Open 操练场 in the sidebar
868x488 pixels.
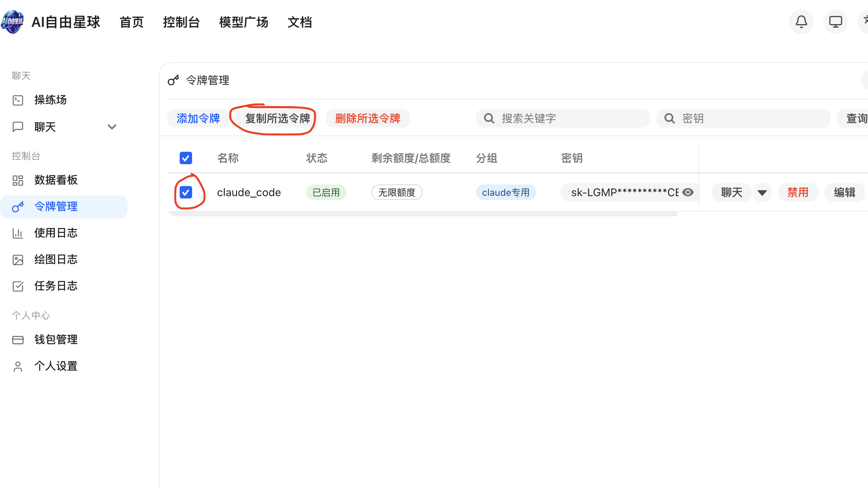tap(50, 100)
